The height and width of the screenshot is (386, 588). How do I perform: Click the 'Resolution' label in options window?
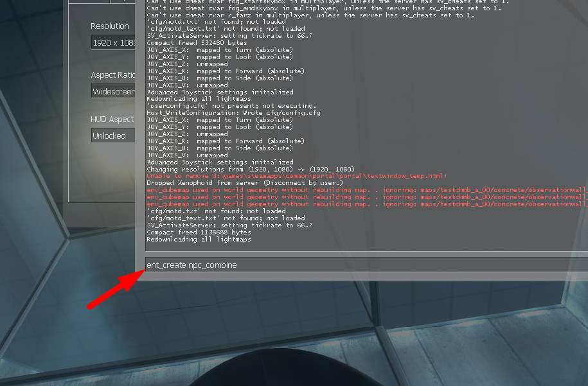[x=109, y=26]
